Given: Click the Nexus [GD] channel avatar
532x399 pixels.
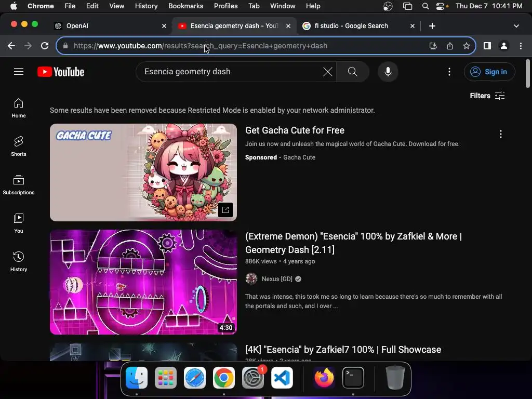Looking at the screenshot, I should 251,279.
